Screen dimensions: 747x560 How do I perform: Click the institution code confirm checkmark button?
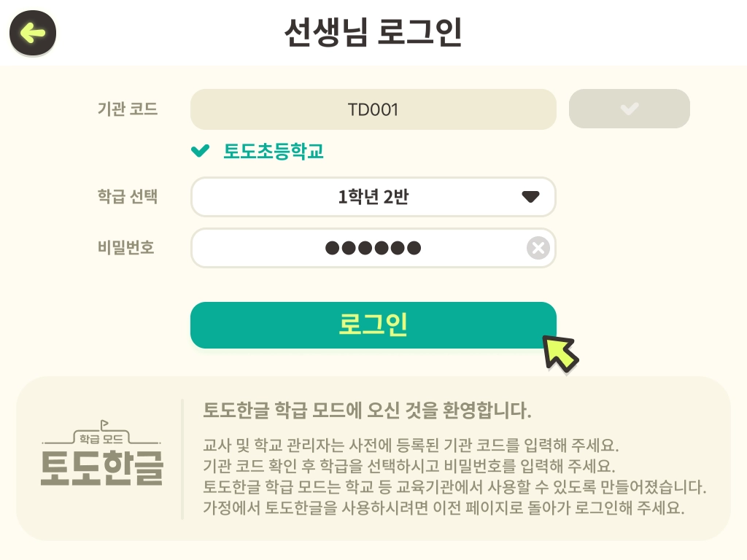coord(629,109)
